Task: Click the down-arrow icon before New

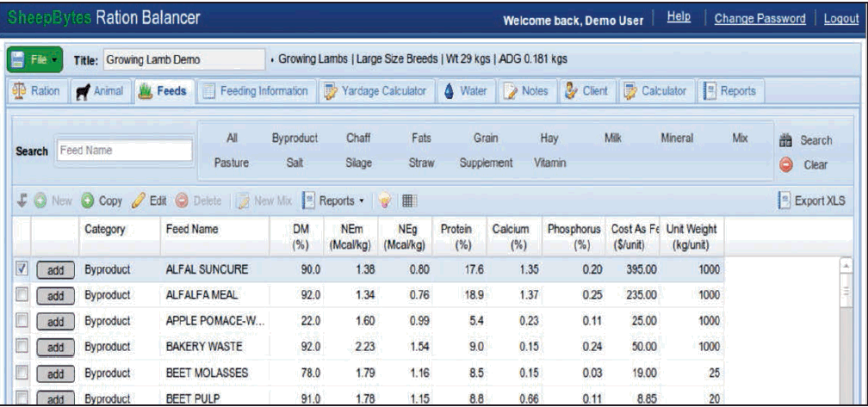Action: pyautogui.click(x=22, y=200)
